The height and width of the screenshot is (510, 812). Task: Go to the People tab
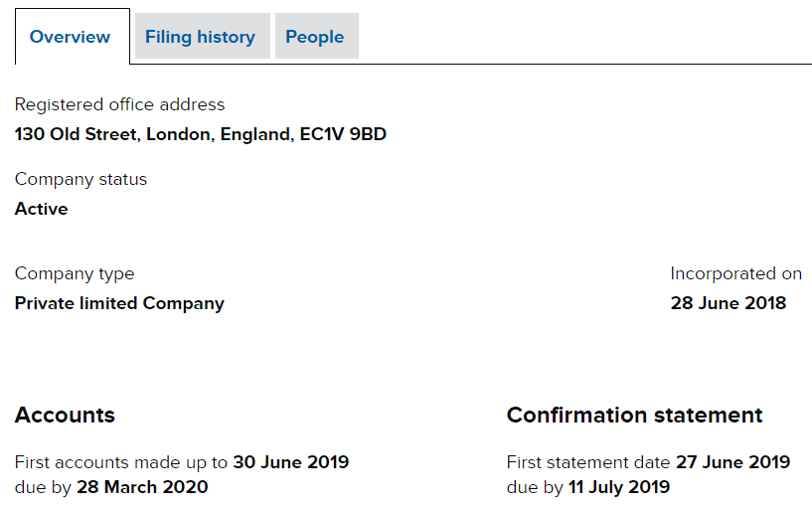point(314,37)
